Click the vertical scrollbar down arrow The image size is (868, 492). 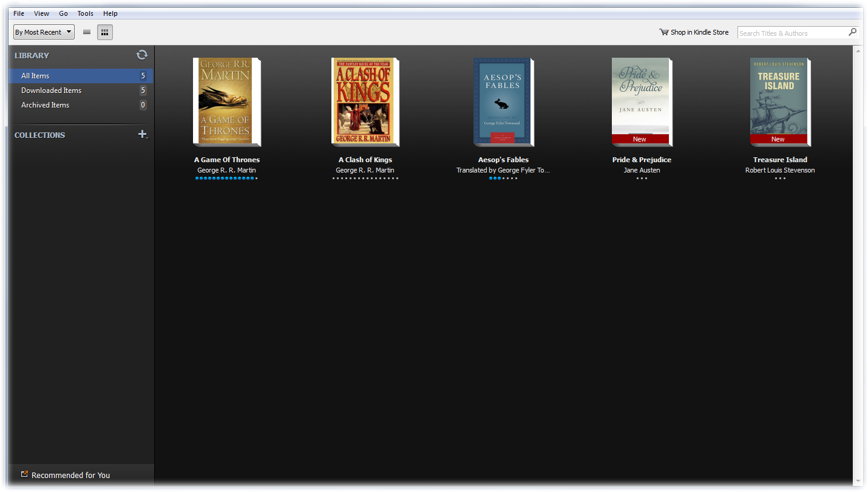[x=858, y=480]
